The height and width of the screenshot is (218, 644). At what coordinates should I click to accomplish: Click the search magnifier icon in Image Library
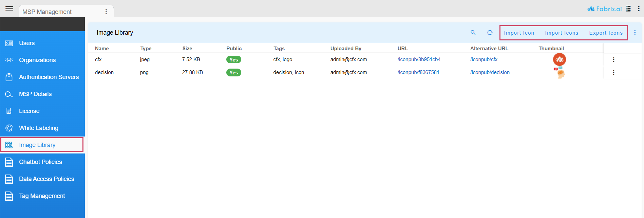pos(473,33)
